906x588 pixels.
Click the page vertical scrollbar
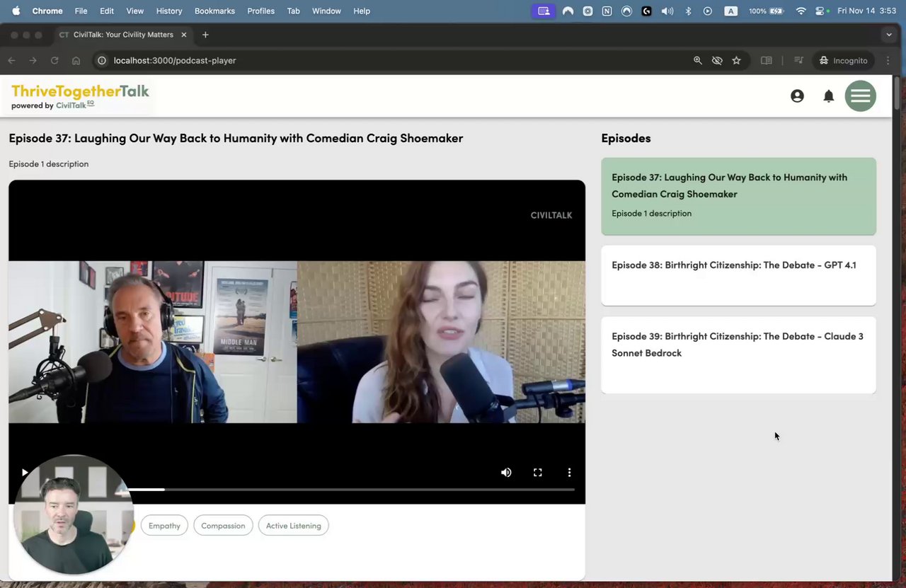pos(897,92)
